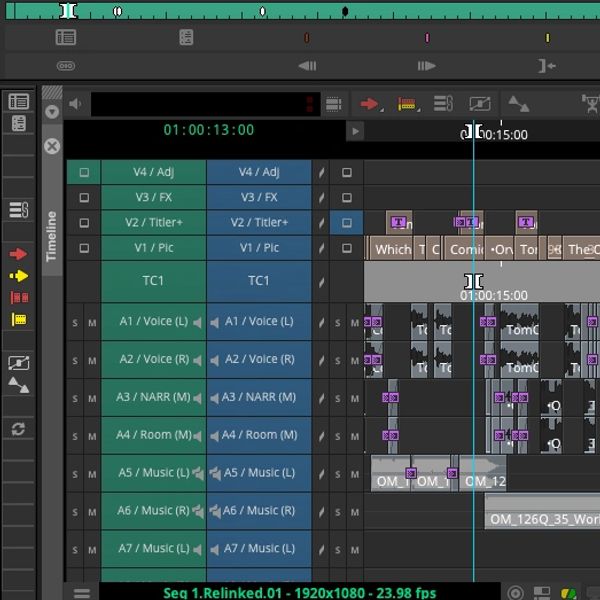Viewport: 600px width, 600px height.
Task: Click the 'Which' clip on V1
Action: (x=391, y=249)
